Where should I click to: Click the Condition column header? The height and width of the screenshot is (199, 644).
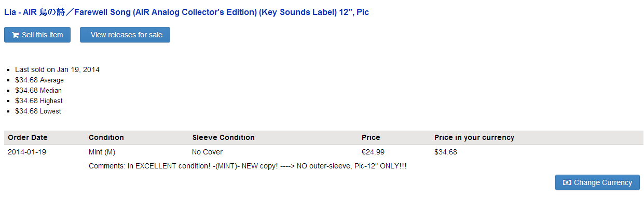pyautogui.click(x=106, y=137)
